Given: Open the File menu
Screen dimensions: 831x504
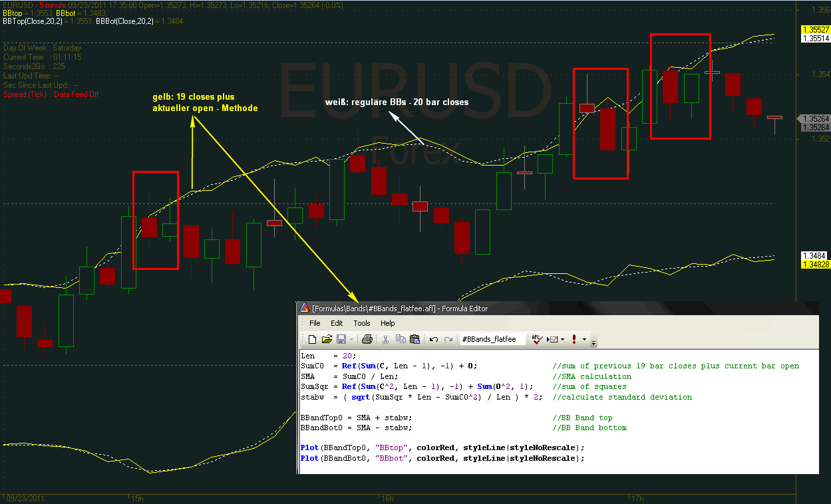Looking at the screenshot, I should [x=315, y=323].
